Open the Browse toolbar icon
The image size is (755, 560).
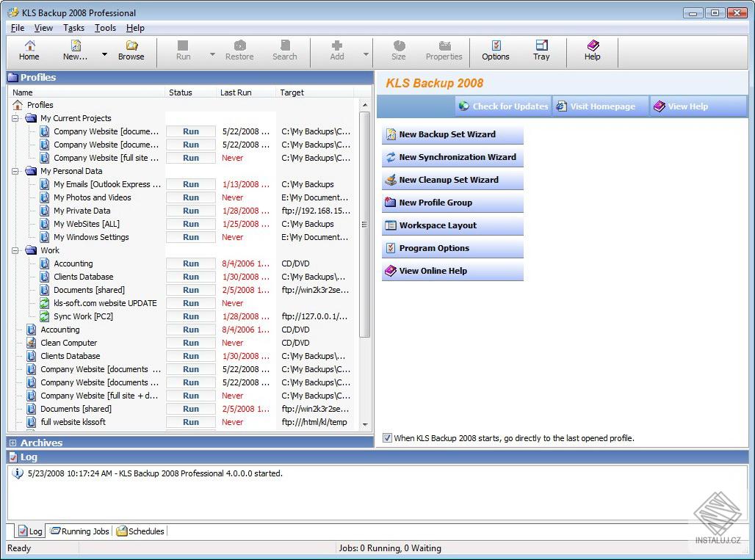[131, 51]
